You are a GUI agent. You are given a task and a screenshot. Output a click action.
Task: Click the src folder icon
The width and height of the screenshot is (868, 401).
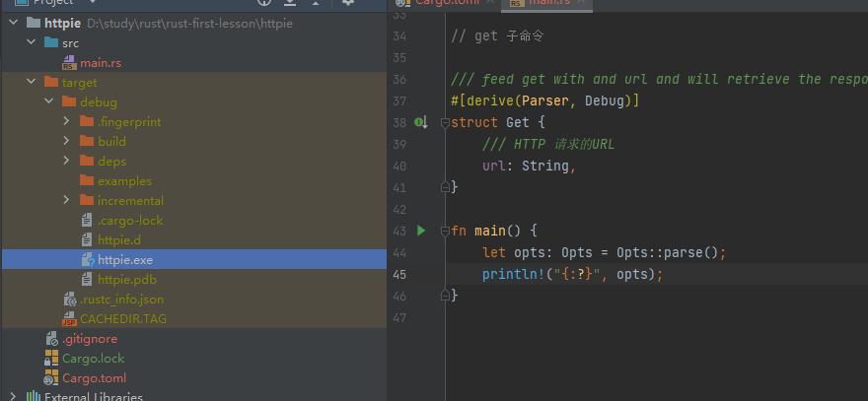(x=51, y=42)
